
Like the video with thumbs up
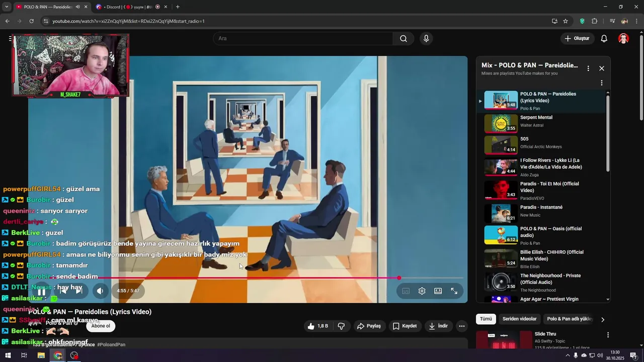317,326
